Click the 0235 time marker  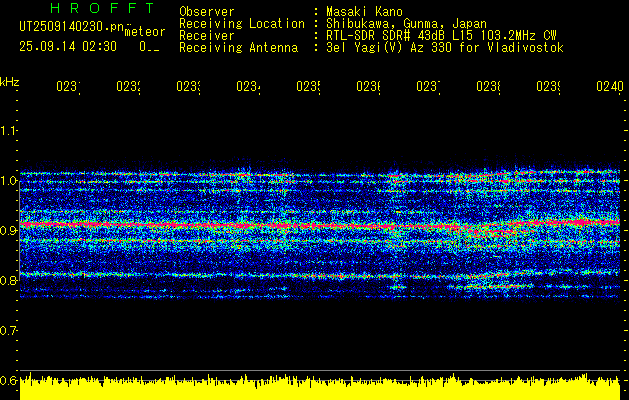(x=308, y=86)
